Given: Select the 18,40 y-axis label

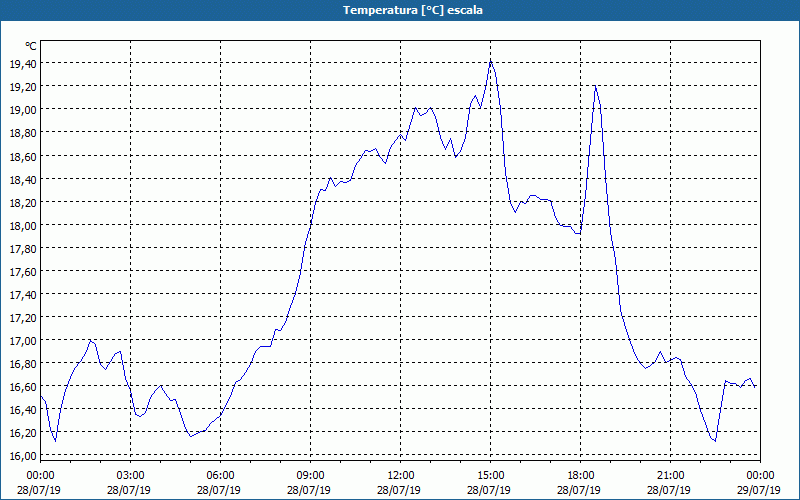Looking at the screenshot, I should pos(22,179).
